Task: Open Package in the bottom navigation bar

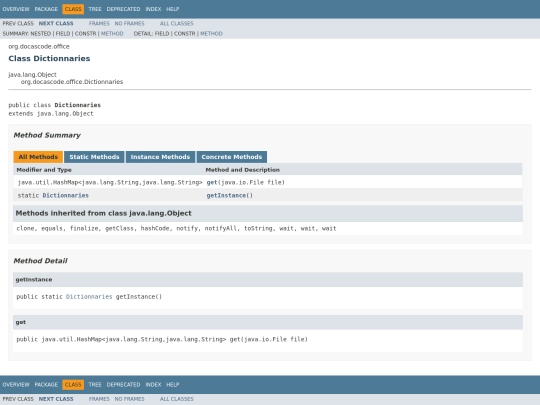Action: pos(46,385)
